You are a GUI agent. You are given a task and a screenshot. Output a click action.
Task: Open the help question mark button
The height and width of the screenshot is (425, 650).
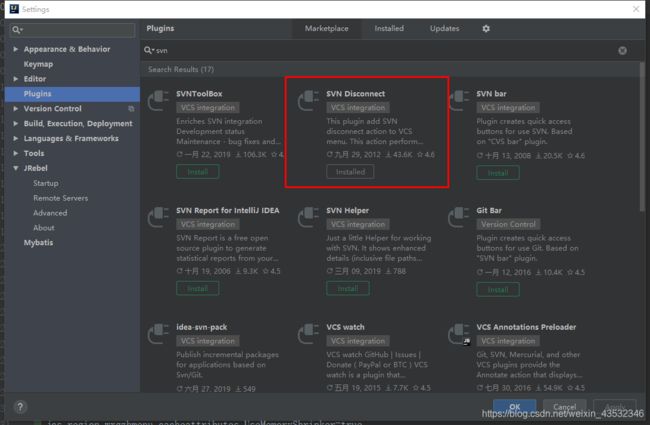click(20, 407)
